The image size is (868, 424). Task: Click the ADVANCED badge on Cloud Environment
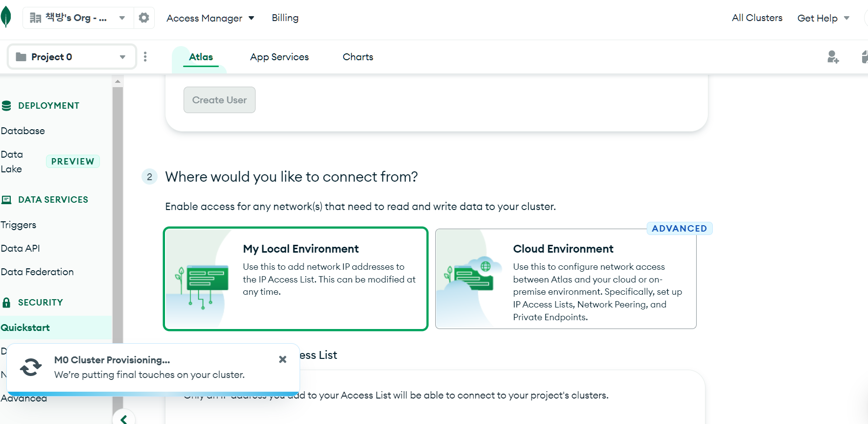[x=680, y=229]
